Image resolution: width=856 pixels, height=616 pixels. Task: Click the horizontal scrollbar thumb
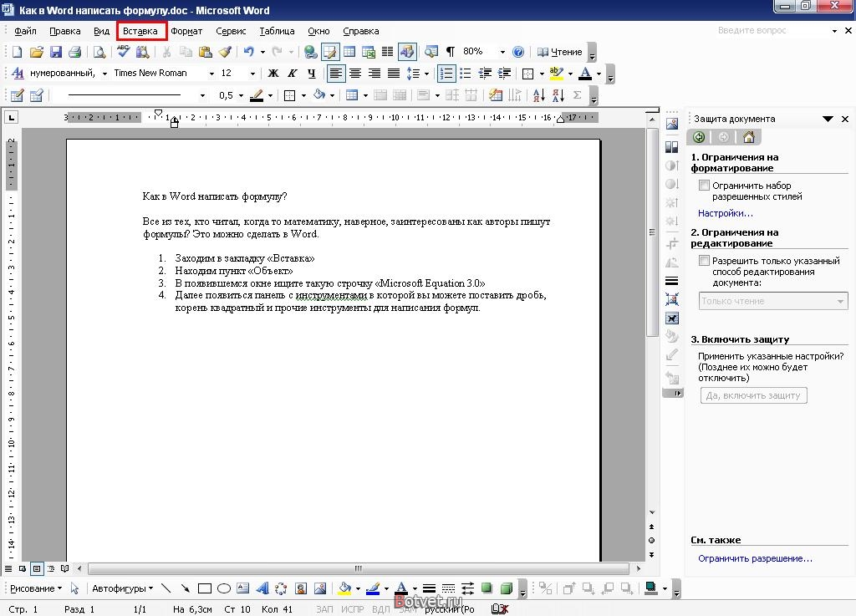(x=359, y=568)
